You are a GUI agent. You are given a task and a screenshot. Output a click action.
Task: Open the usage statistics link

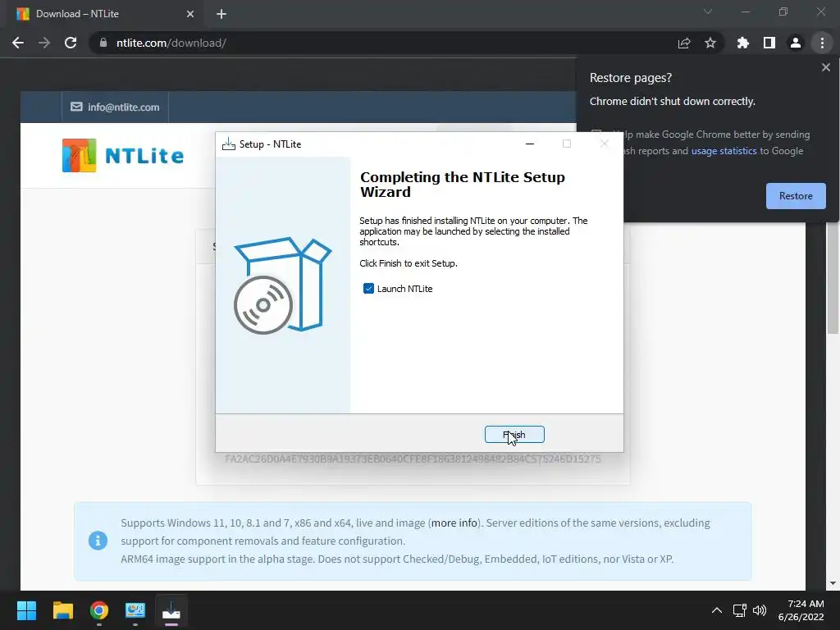tap(724, 151)
